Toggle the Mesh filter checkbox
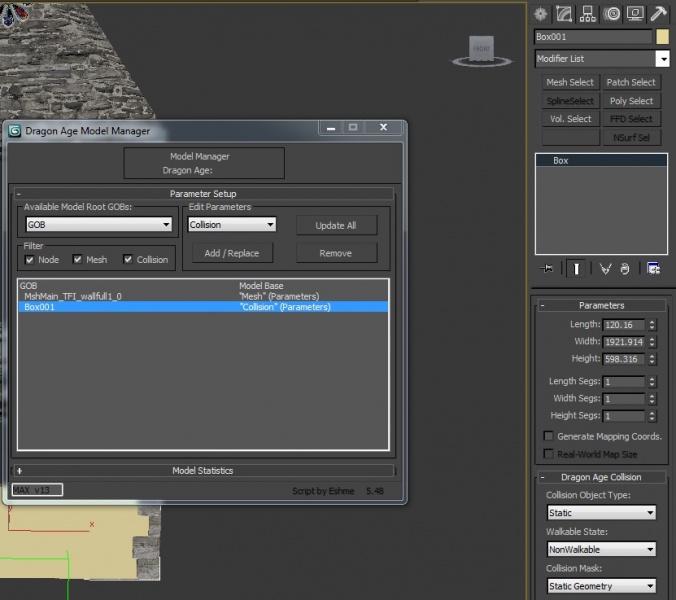676x600 pixels. pos(77,260)
